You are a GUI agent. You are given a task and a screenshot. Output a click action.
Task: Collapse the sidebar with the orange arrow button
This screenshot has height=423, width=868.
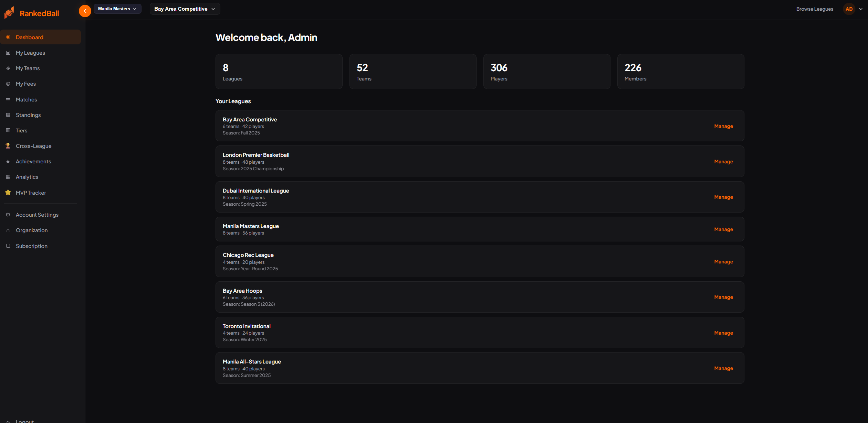85,11
